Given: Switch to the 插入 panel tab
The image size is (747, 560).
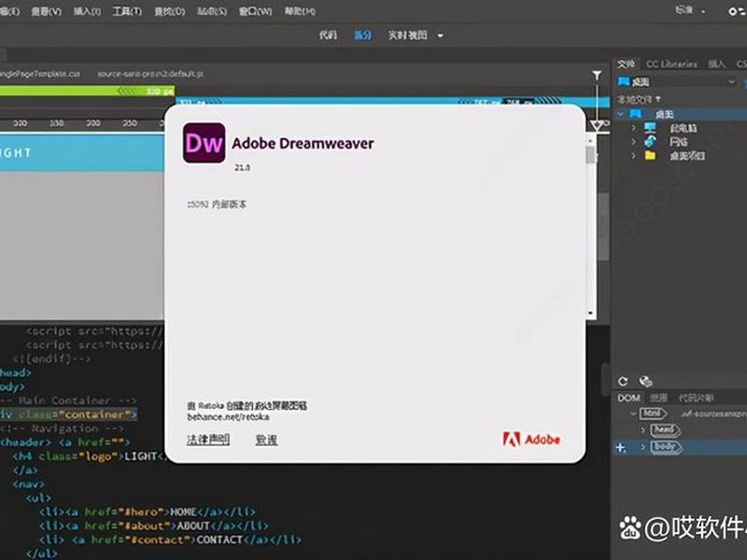Looking at the screenshot, I should [x=716, y=63].
